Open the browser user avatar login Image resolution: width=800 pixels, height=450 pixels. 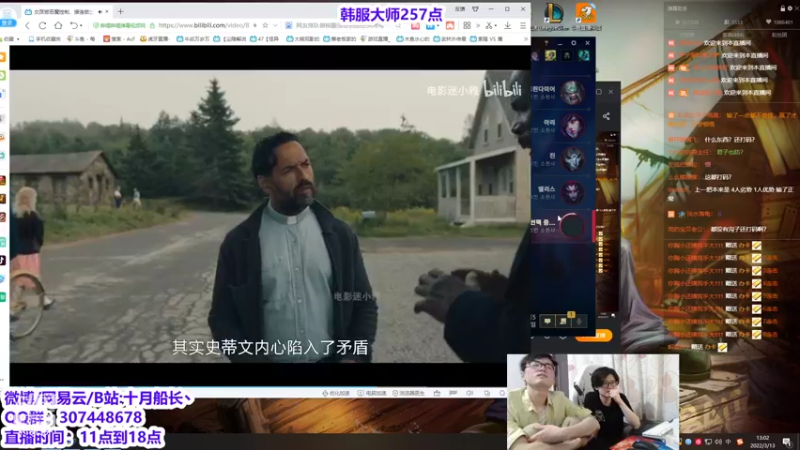8,15
